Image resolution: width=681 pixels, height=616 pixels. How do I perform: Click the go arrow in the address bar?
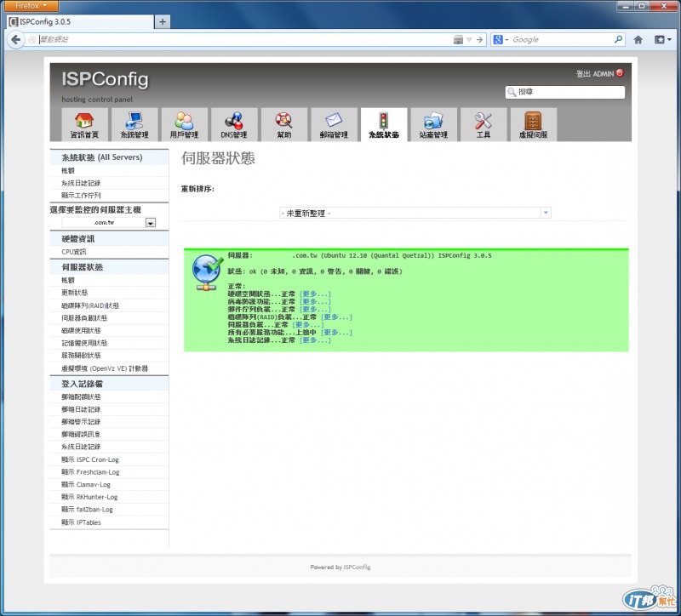pos(479,39)
